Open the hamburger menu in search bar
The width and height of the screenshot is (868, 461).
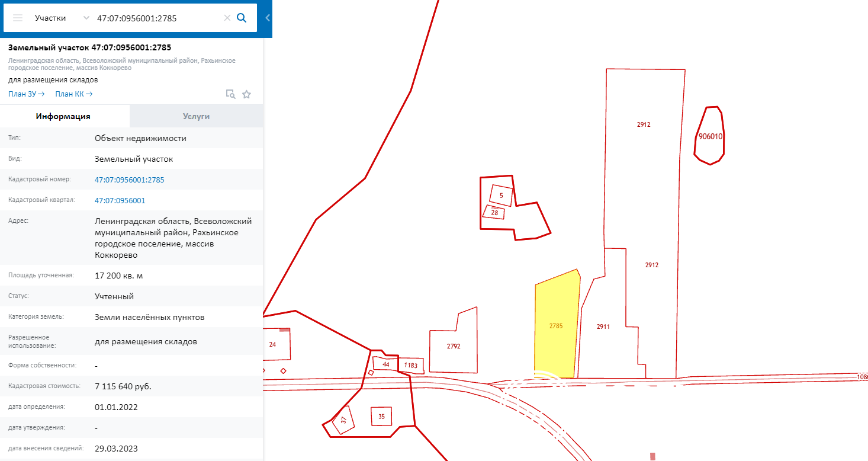(18, 18)
